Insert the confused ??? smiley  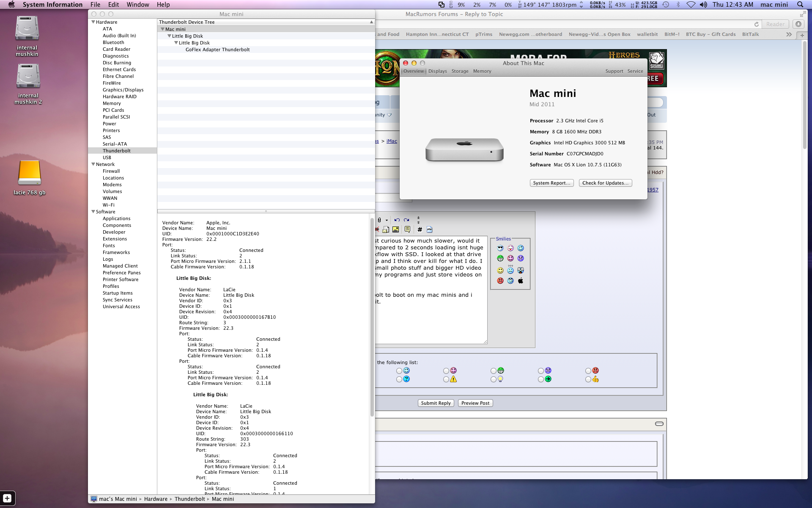[510, 269]
